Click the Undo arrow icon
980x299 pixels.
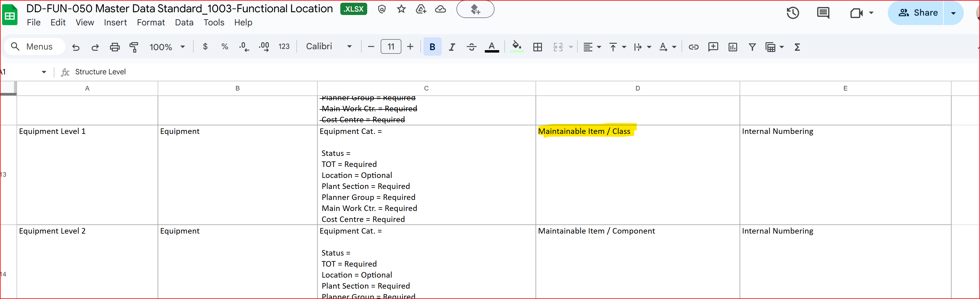click(76, 47)
